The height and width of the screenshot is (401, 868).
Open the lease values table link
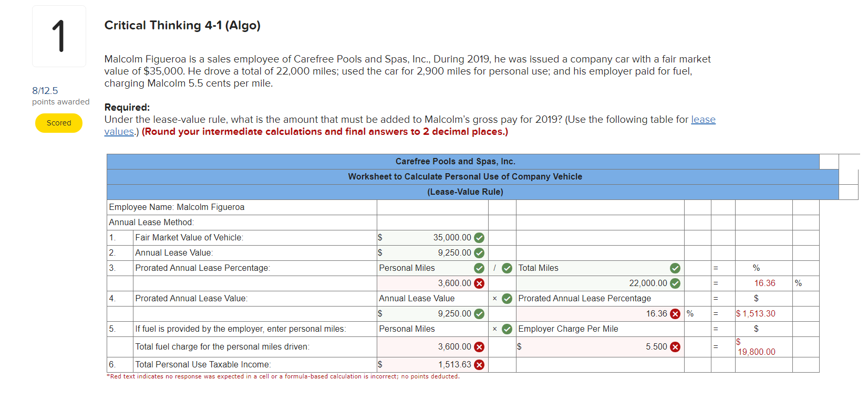coord(703,120)
